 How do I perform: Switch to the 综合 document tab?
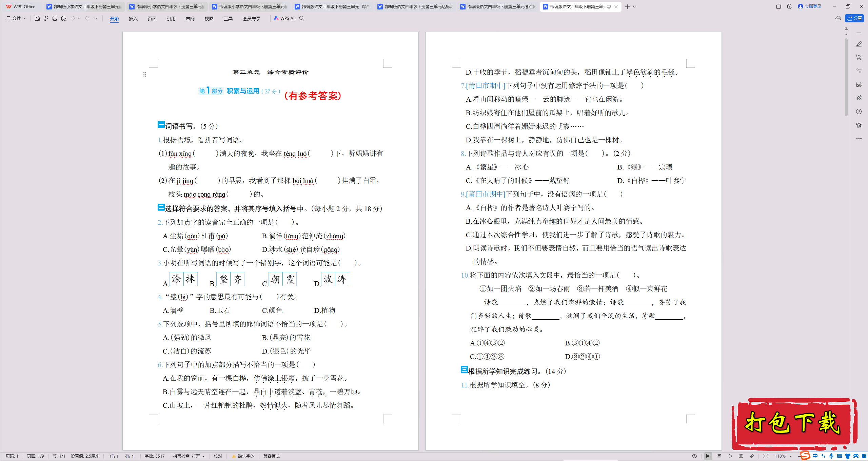coord(332,6)
